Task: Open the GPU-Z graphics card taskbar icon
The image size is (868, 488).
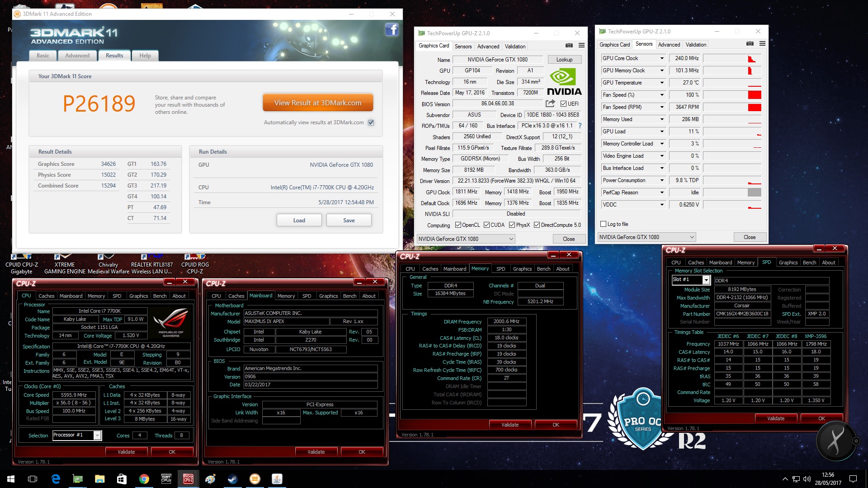Action: [x=78, y=479]
